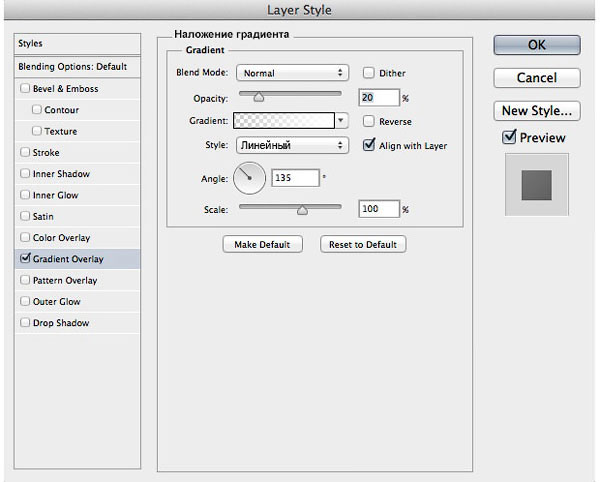Enable the Bevel & Emboss checkbox
This screenshot has height=482, width=600.
[x=25, y=88]
